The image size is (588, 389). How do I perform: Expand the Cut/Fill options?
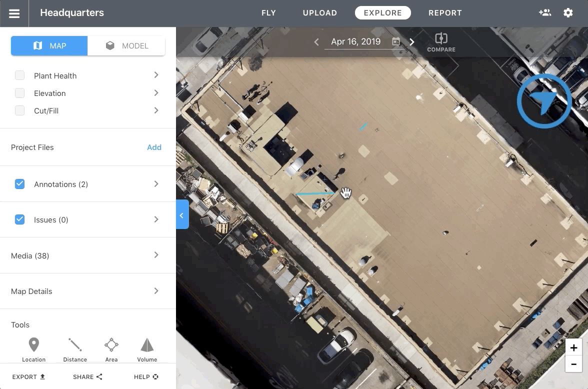(x=156, y=110)
